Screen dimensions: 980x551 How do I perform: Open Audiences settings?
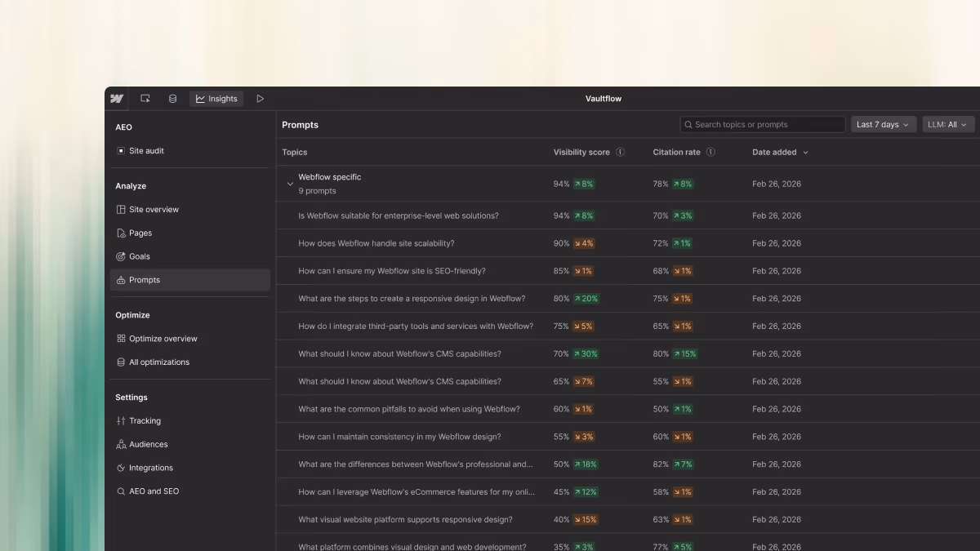[190, 445]
